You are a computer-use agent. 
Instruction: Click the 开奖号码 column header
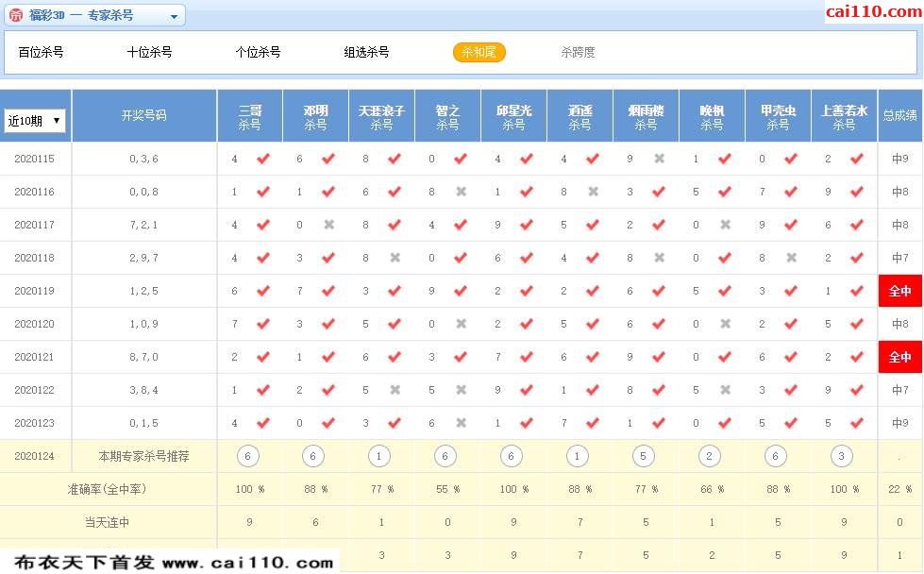(x=143, y=115)
